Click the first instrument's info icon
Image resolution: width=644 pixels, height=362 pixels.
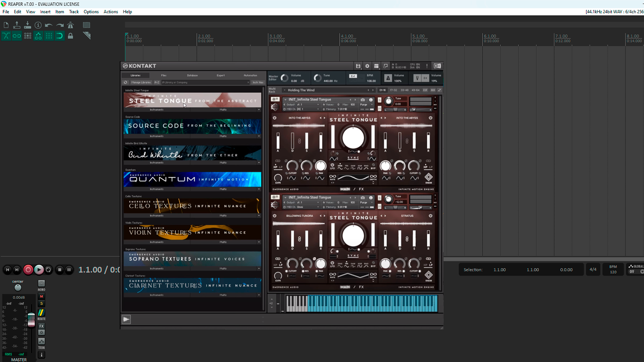371,100
